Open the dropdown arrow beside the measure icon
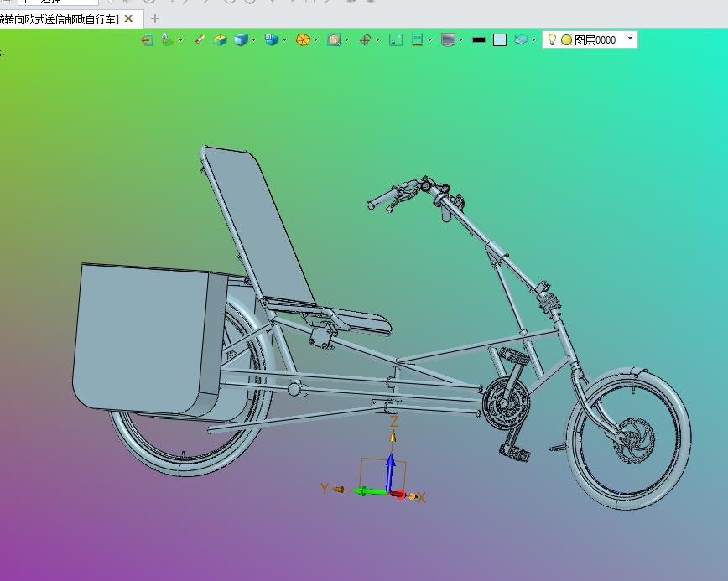The width and height of the screenshot is (728, 581). (x=429, y=40)
